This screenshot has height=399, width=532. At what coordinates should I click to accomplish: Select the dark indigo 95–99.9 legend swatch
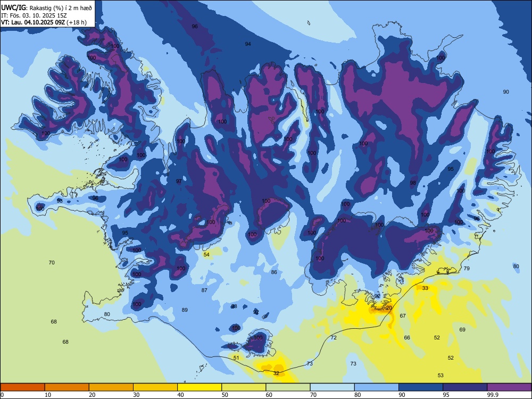point(465,387)
